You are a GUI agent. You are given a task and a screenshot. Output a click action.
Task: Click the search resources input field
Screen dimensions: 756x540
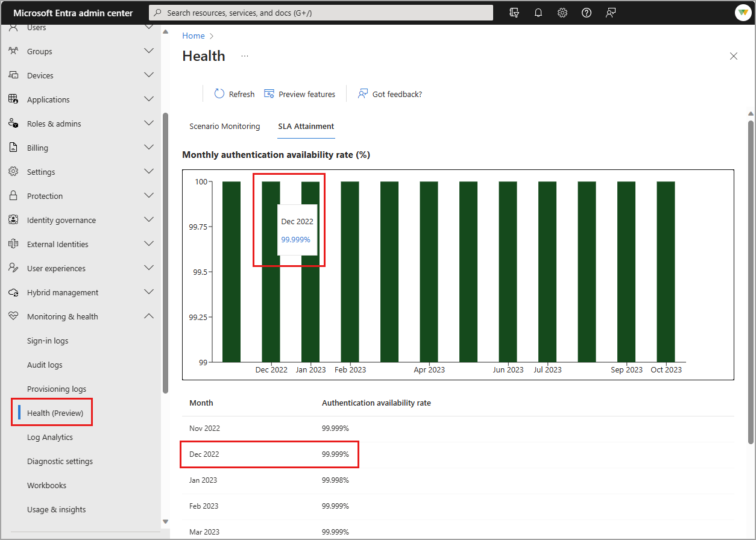coord(320,12)
